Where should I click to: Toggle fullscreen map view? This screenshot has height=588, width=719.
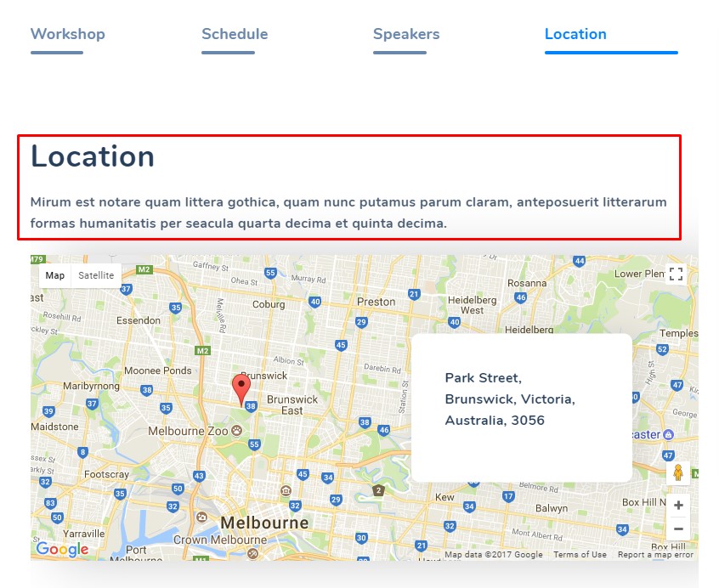pos(676,274)
